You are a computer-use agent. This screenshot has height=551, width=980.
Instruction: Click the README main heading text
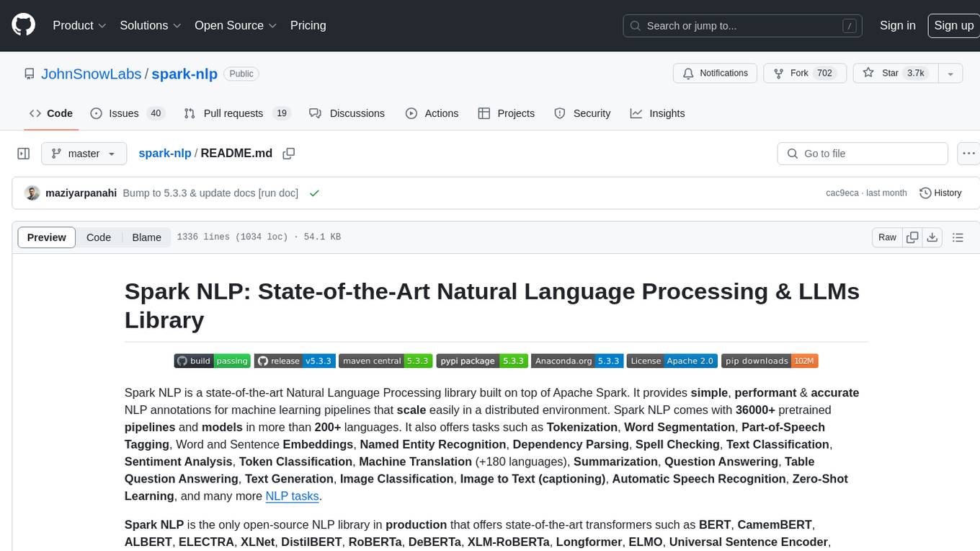[x=491, y=305]
